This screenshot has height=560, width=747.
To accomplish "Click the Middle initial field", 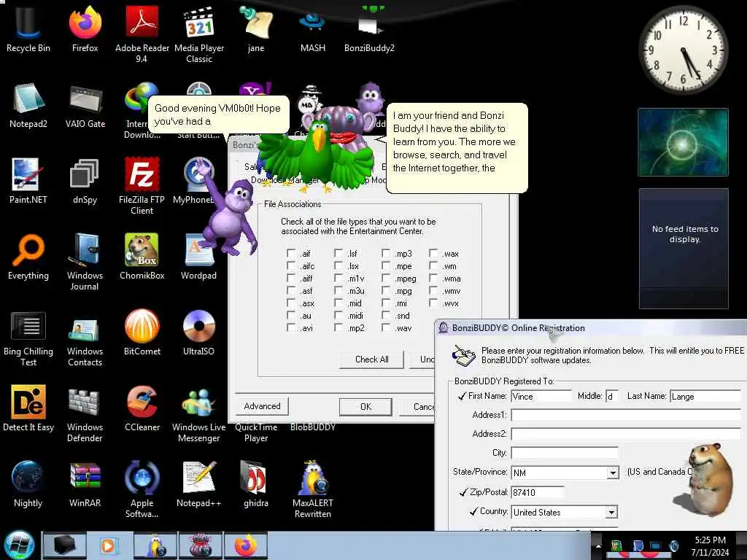I will pyautogui.click(x=612, y=396).
